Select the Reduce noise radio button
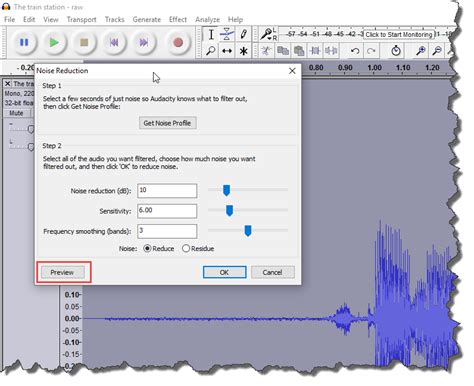Viewport: 474px width, 386px height. [147, 249]
